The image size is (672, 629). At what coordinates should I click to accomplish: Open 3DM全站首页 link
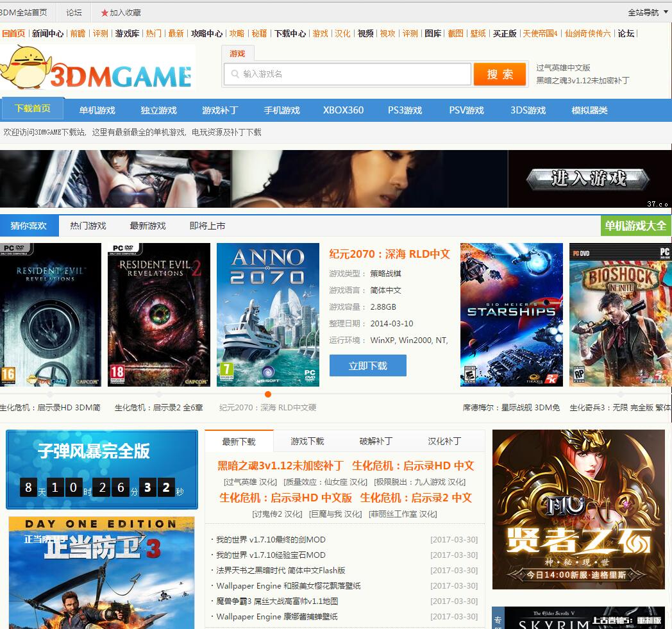[24, 12]
